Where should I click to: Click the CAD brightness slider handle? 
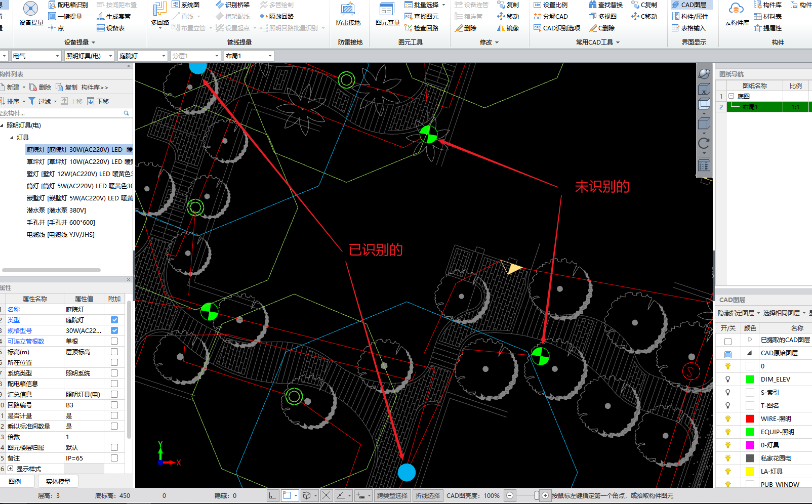pos(537,495)
